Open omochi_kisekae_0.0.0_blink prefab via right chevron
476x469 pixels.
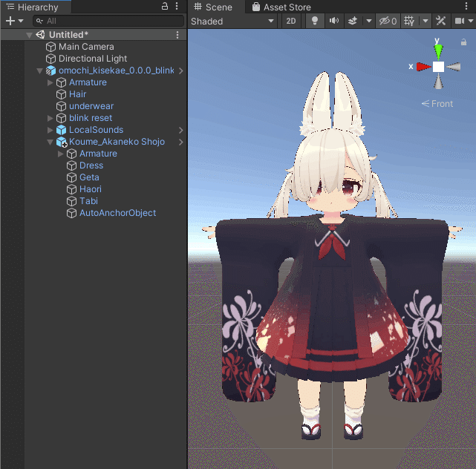(181, 70)
